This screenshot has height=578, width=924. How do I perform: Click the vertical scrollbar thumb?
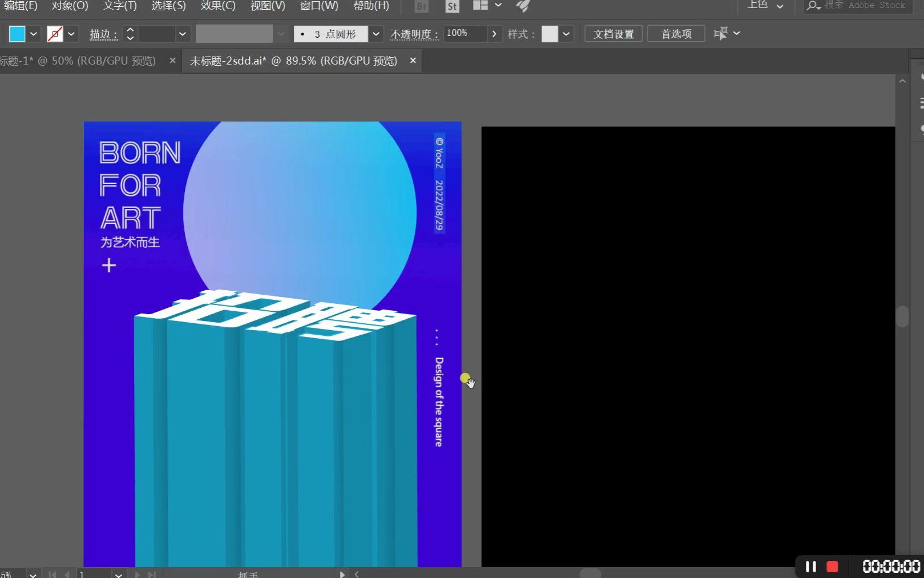click(x=902, y=316)
